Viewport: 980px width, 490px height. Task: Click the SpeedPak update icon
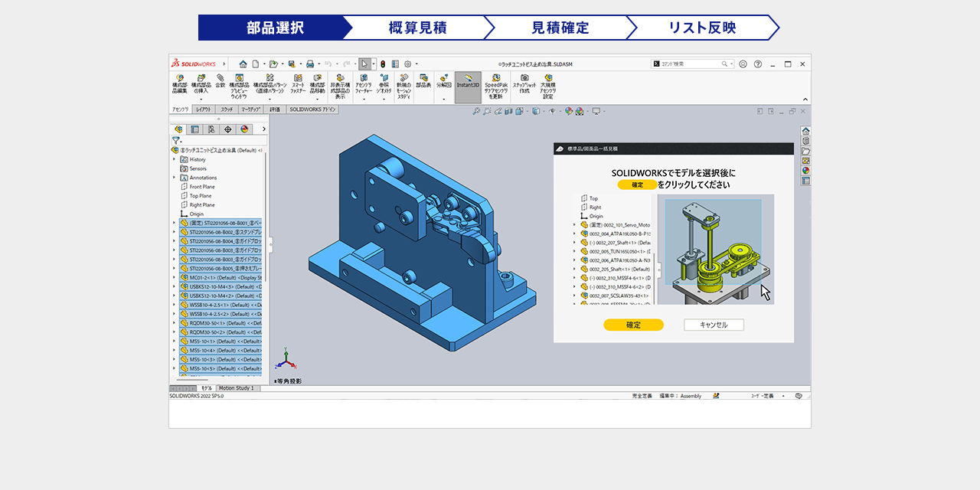pyautogui.click(x=496, y=78)
